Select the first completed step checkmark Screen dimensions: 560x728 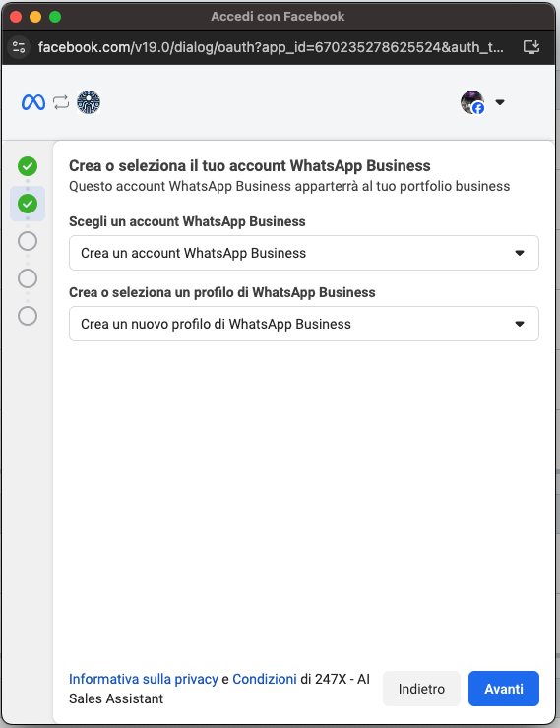coord(28,166)
